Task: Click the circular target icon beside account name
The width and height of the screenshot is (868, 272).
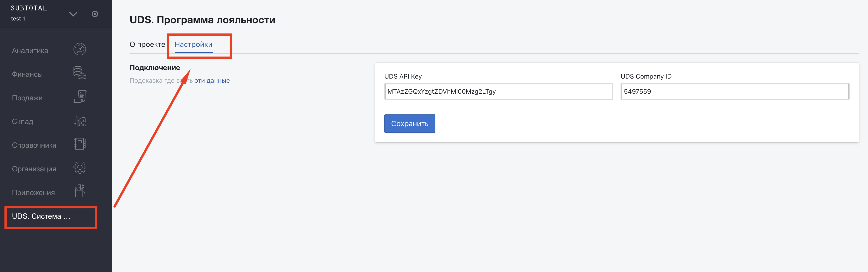Action: (95, 14)
